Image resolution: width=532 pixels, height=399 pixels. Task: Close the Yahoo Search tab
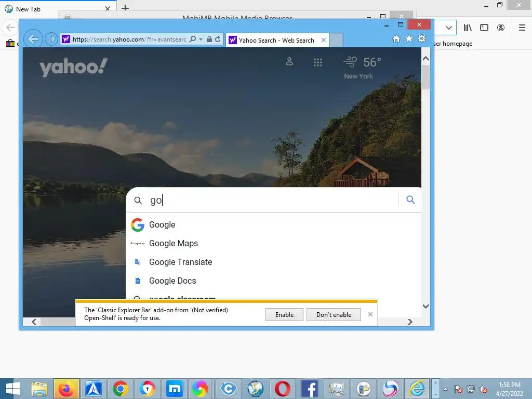(323, 40)
